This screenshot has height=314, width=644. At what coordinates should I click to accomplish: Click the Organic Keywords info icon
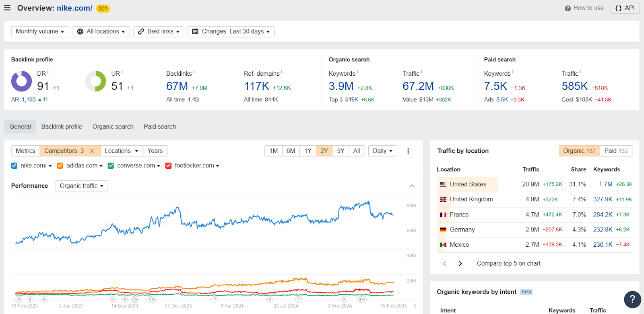coord(357,72)
